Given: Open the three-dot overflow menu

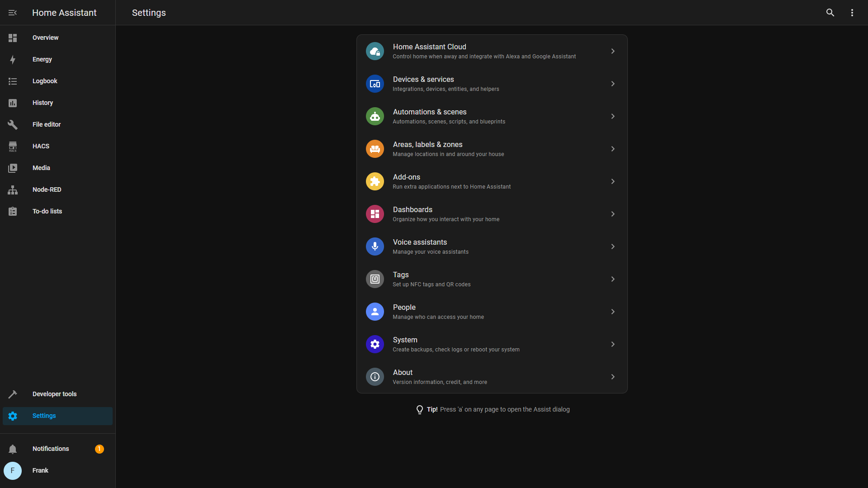Looking at the screenshot, I should 852,13.
